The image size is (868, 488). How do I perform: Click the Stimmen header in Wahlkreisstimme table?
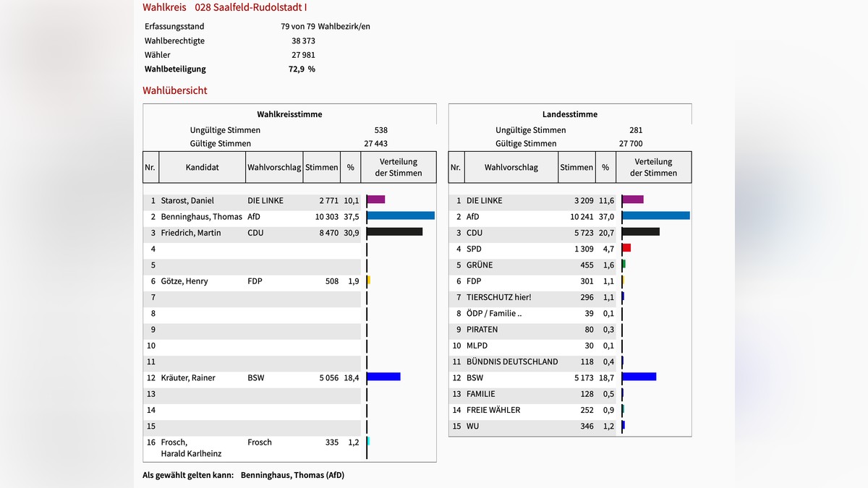[x=321, y=167]
